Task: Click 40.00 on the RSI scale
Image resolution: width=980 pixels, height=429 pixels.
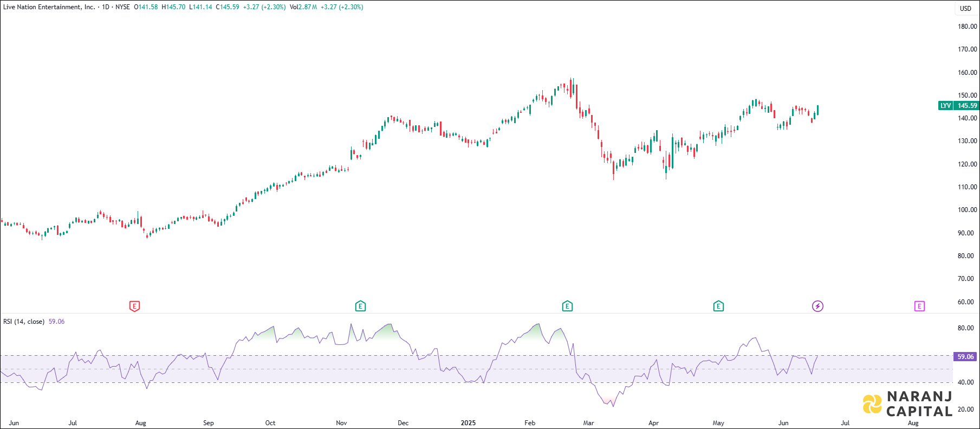Action: (x=966, y=382)
